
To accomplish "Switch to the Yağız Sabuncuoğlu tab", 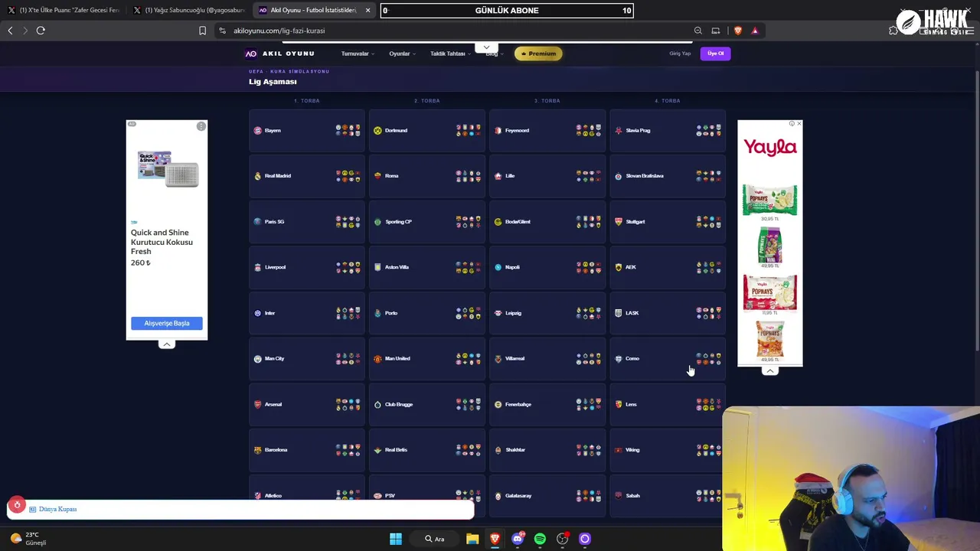I will click(x=188, y=10).
